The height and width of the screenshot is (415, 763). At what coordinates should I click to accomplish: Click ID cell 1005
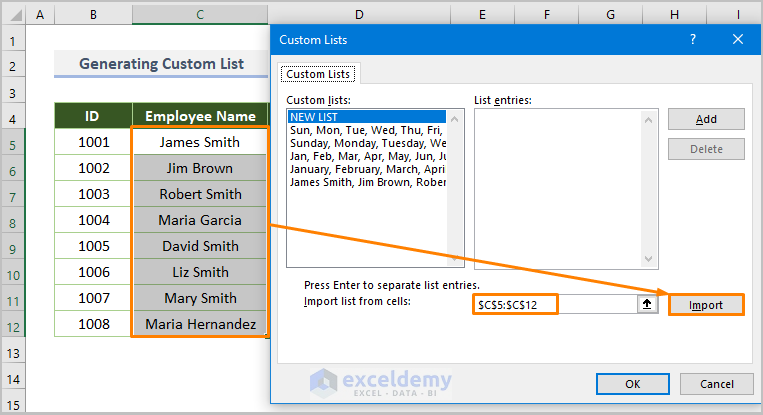coord(93,246)
